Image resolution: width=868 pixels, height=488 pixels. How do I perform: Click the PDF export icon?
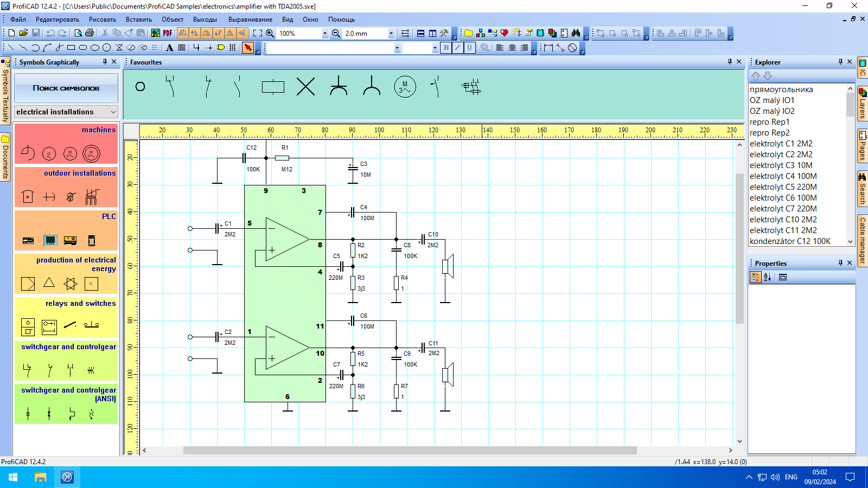[x=168, y=33]
